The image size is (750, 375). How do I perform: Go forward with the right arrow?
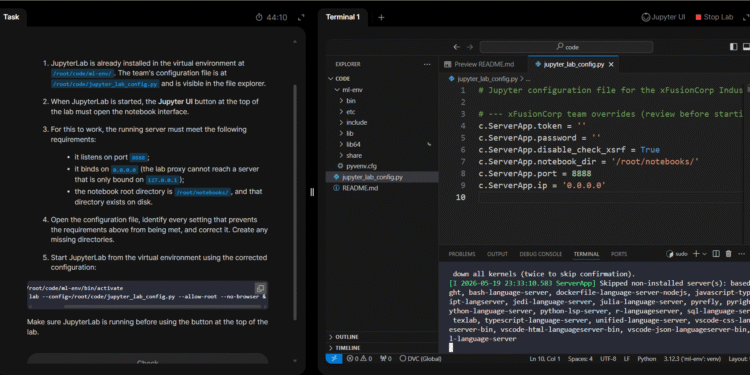470,47
